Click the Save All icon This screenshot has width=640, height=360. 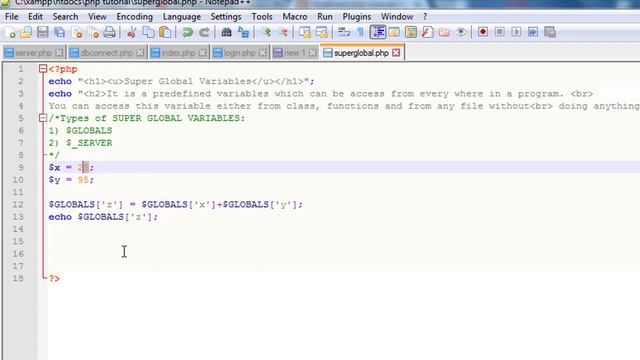point(60,32)
